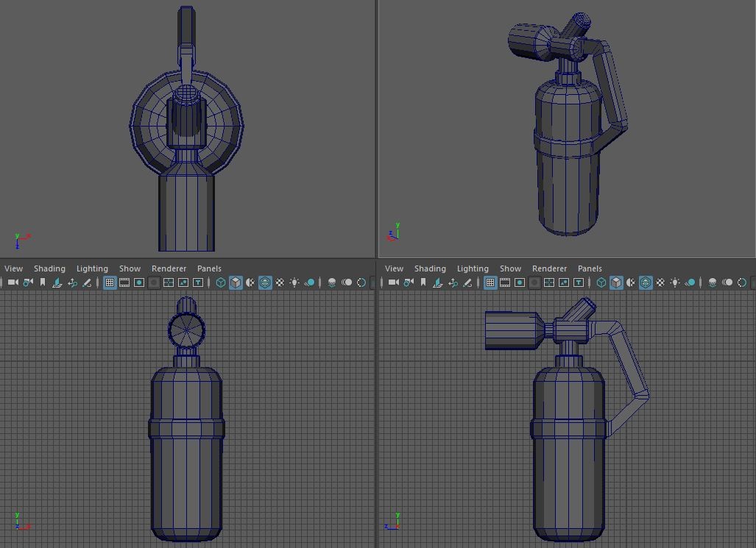Toggle the Safe Action icon in the side view toolbar
Viewport: 756px width, 548px height.
[x=564, y=282]
